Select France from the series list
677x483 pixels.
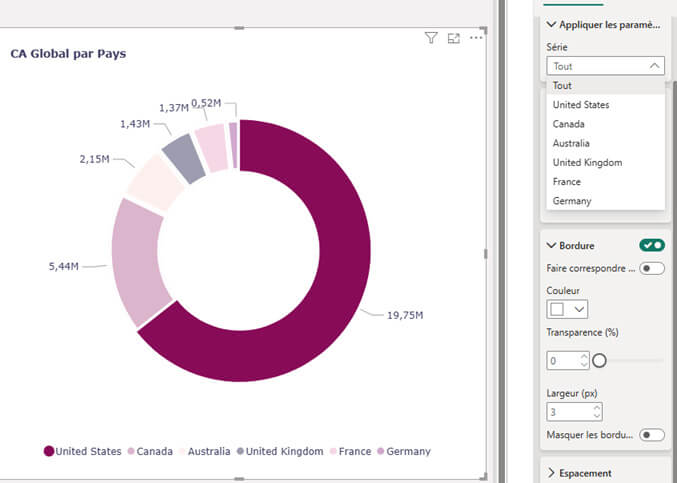(x=566, y=182)
